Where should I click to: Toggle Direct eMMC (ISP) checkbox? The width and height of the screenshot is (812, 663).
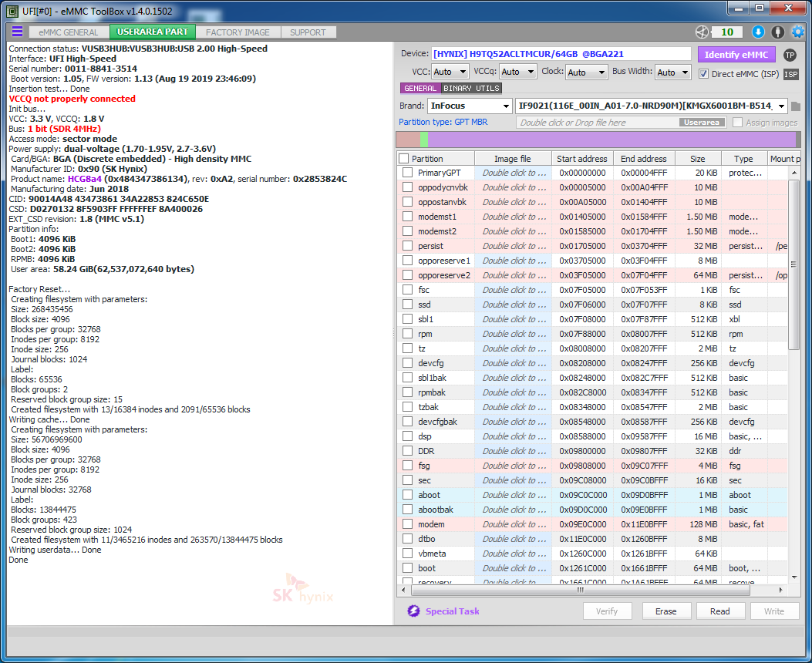[x=703, y=73]
